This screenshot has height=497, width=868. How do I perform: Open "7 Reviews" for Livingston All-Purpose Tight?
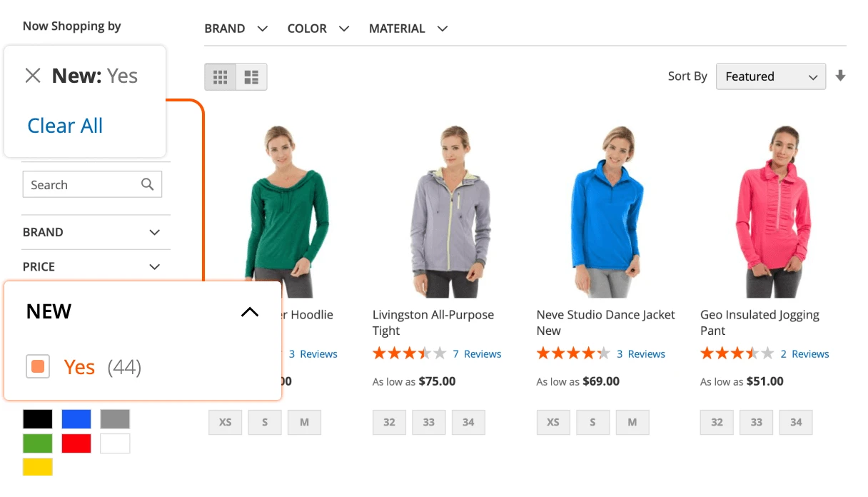pos(478,353)
